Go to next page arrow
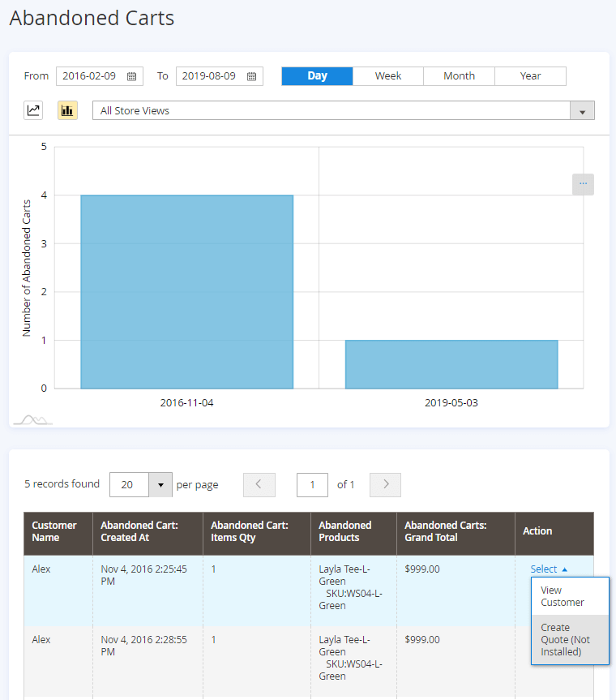This screenshot has height=700, width=616. tap(385, 484)
